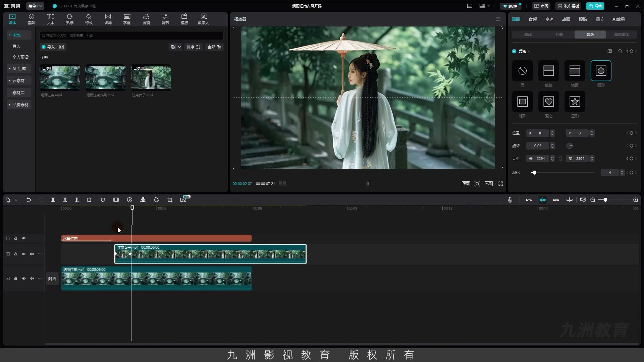Open the sort dropdown in media panel

click(194, 47)
